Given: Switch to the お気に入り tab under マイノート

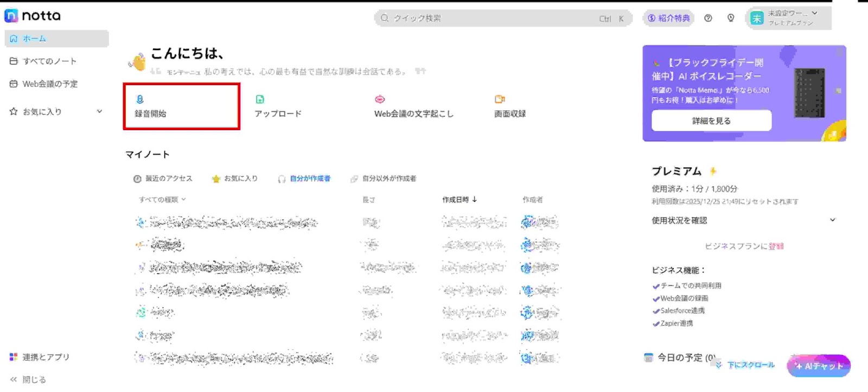Looking at the screenshot, I should pyautogui.click(x=235, y=178).
